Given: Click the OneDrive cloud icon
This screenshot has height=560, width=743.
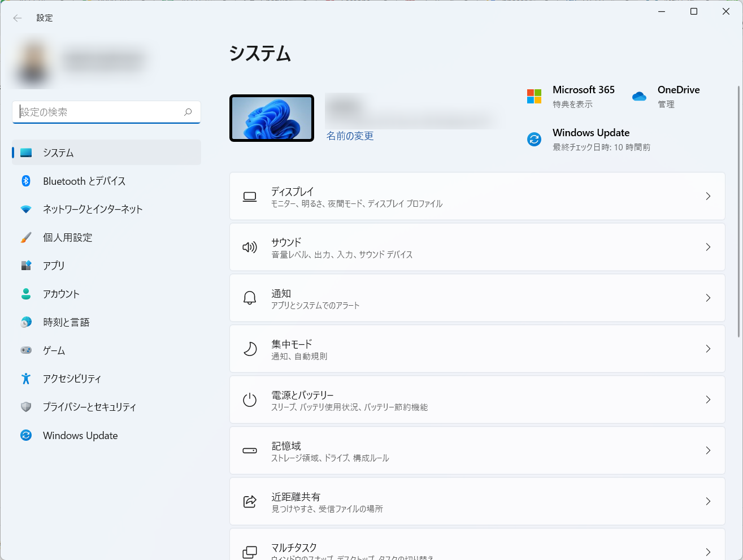Looking at the screenshot, I should coord(639,97).
